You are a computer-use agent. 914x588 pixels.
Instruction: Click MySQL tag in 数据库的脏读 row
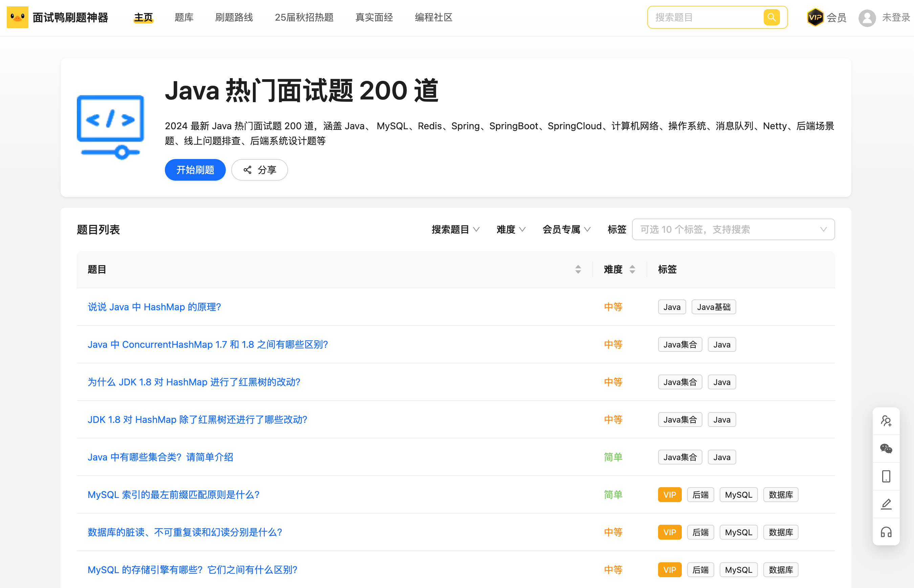point(738,532)
